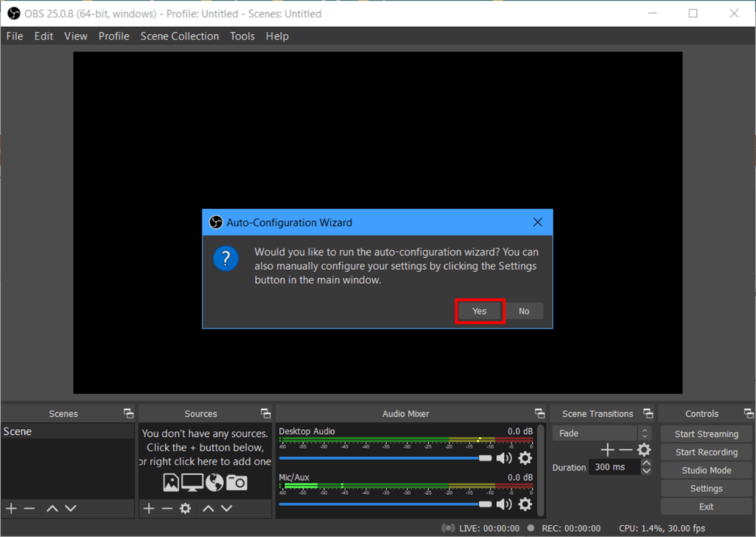This screenshot has width=756, height=537.
Task: Enable Studio Mode
Action: [706, 470]
